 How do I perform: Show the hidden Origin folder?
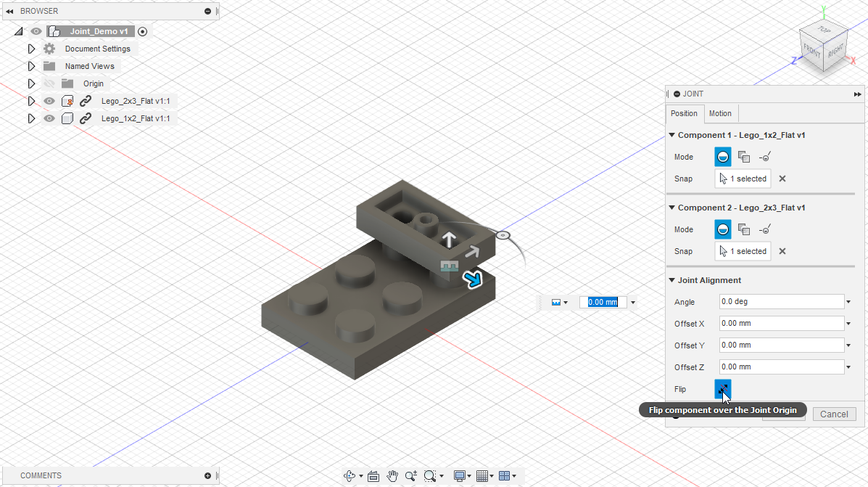pyautogui.click(x=49, y=83)
